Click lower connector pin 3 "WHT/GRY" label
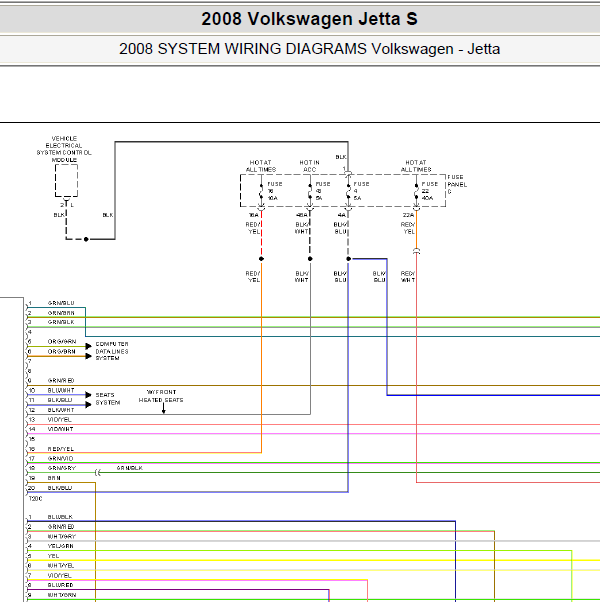The height and width of the screenshot is (602, 600). pos(62,536)
